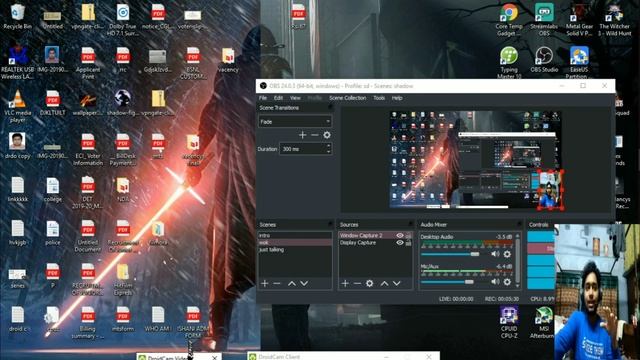The height and width of the screenshot is (360, 640).
Task: Open the police document on desktop
Action: (53, 233)
